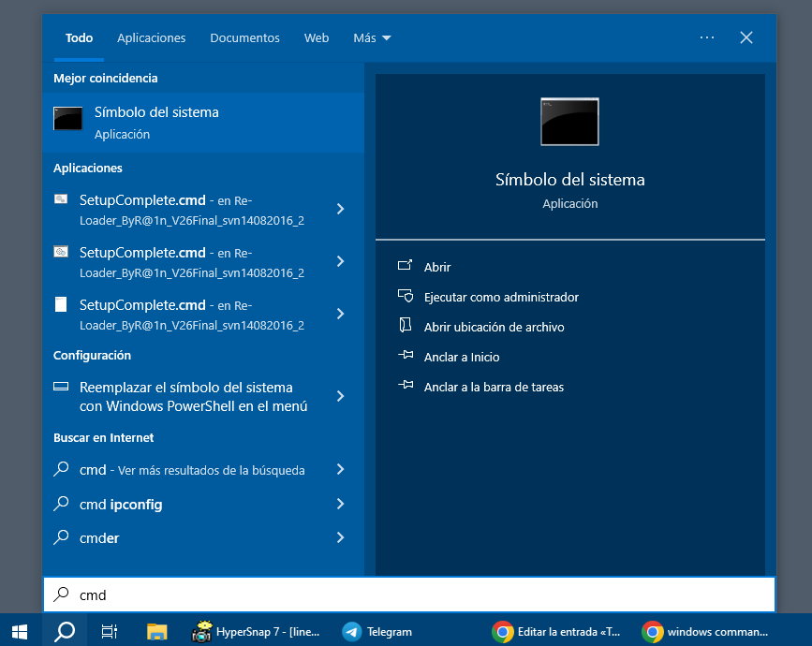Expand arrow for Reemplazar el símbolo setting
This screenshot has width=812, height=646.
pyautogui.click(x=340, y=396)
